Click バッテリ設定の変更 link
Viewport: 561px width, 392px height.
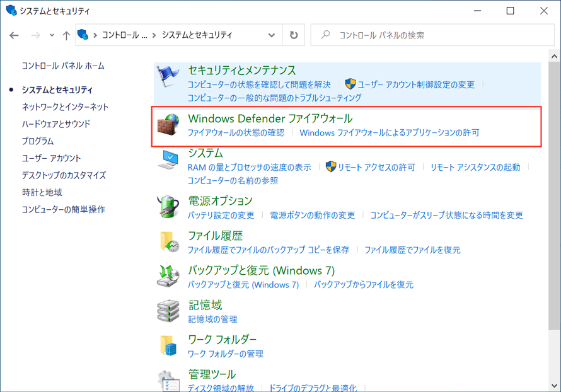pos(221,215)
